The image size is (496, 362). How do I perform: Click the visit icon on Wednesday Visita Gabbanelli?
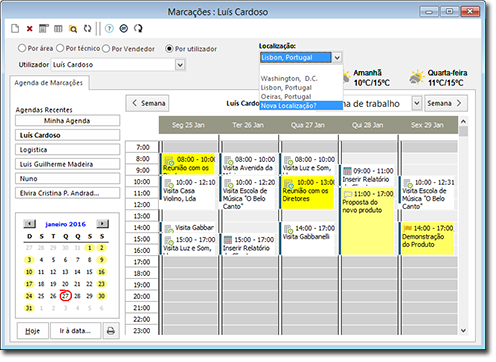pos(288,229)
